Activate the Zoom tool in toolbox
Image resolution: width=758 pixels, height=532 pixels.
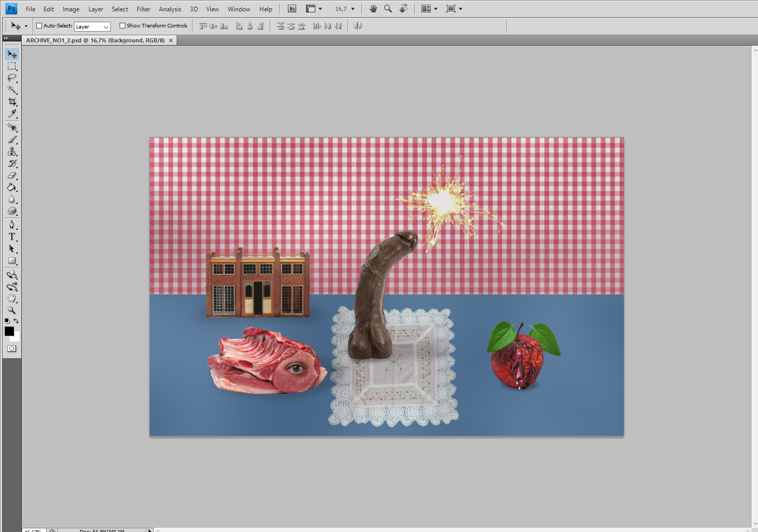point(12,311)
